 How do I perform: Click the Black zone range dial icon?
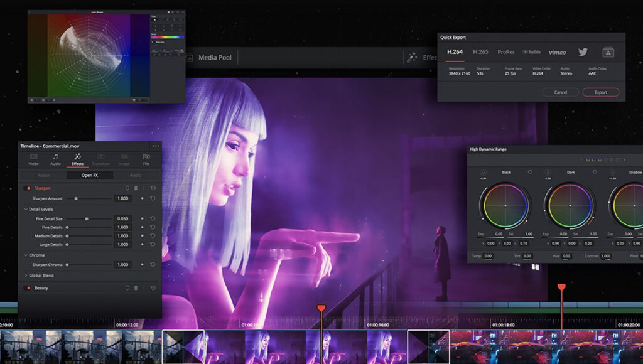pos(483,173)
